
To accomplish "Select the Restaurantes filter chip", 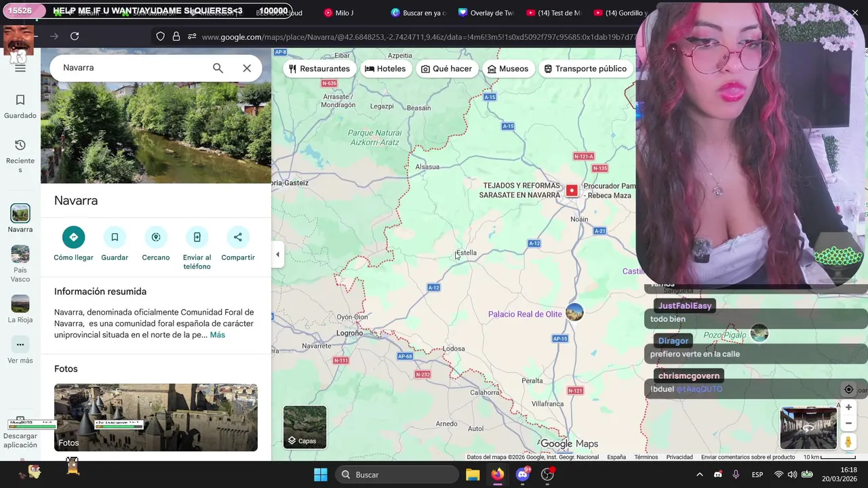I will tap(319, 68).
